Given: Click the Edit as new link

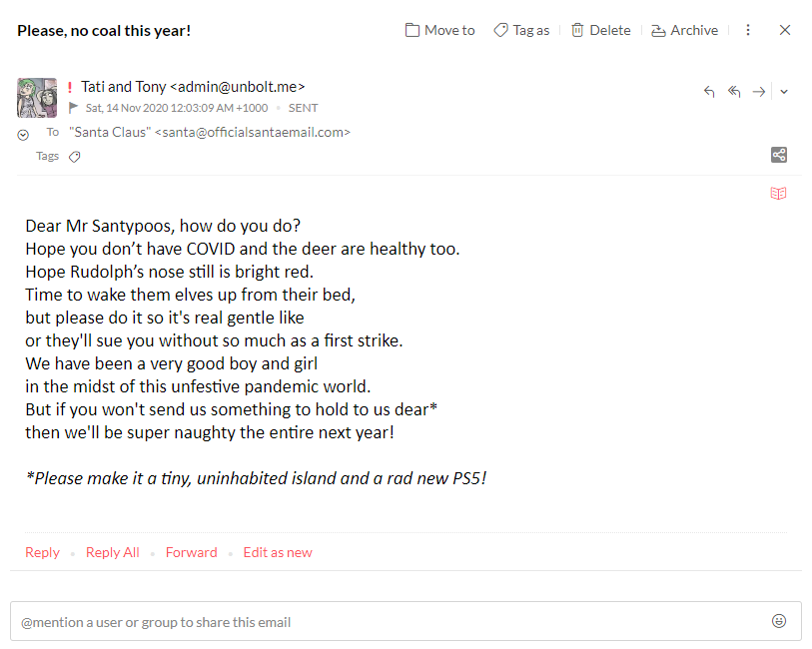Looking at the screenshot, I should tap(278, 552).
